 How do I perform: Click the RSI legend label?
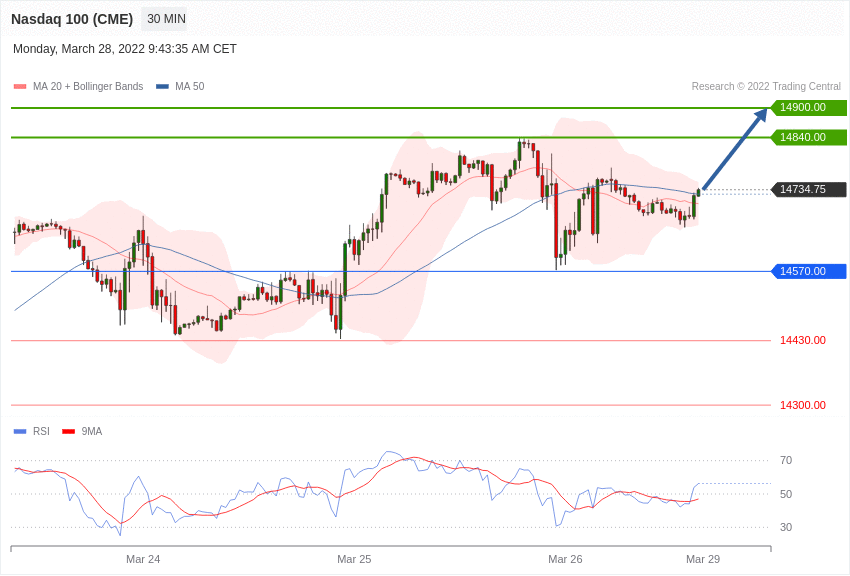41,431
